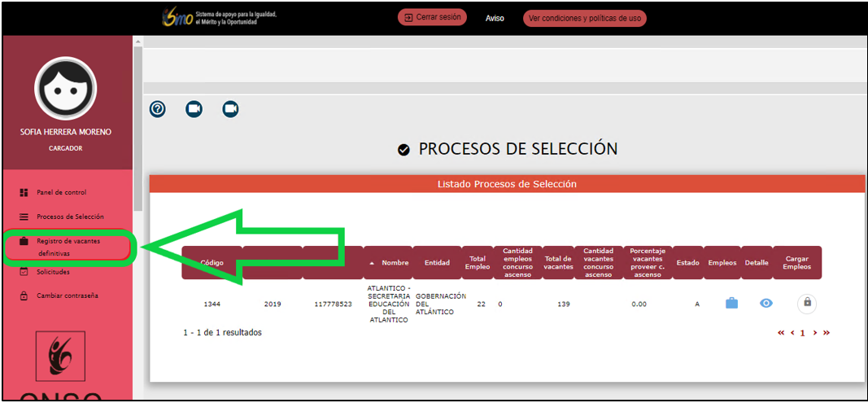Click Cambiar contraseña in sidebar
The width and height of the screenshot is (868, 403).
tap(67, 296)
